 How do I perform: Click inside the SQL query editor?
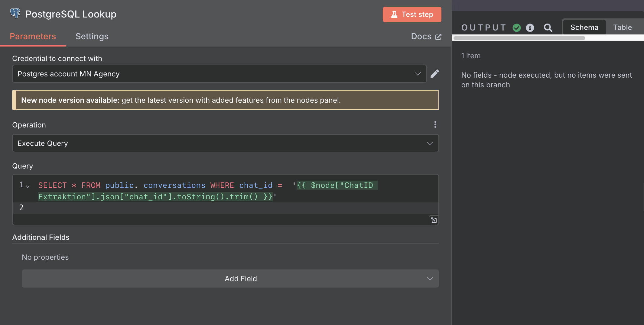[225, 199]
